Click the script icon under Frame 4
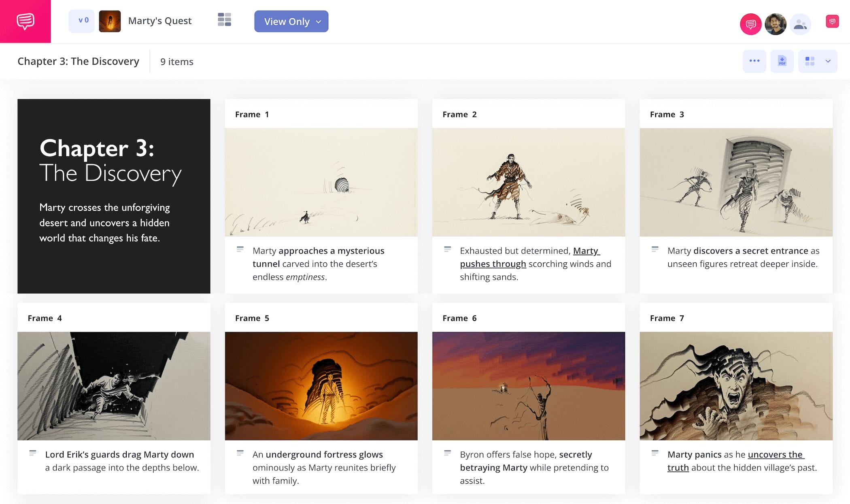The image size is (850, 504). pyautogui.click(x=33, y=453)
